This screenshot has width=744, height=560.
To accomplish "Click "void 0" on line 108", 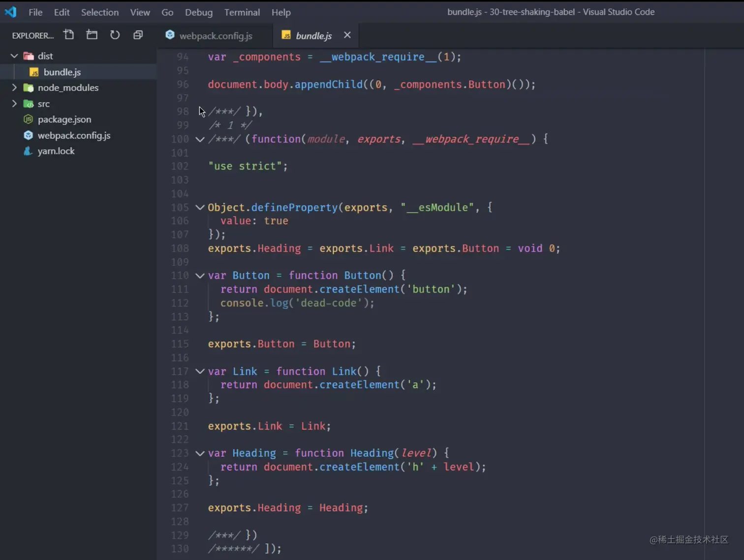I will coord(536,248).
